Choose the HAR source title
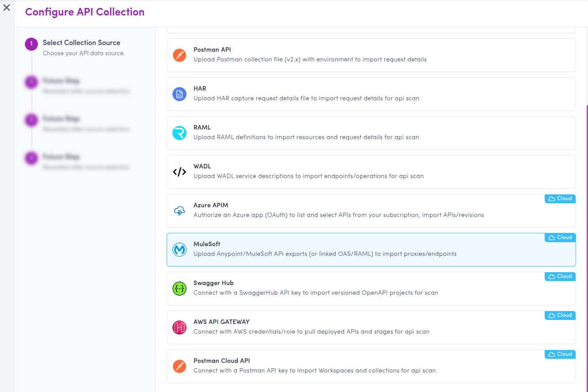 tap(200, 89)
